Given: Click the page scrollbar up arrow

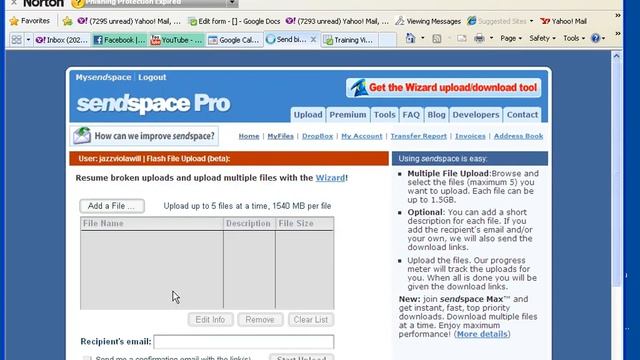Looking at the screenshot, I should click(616, 56).
